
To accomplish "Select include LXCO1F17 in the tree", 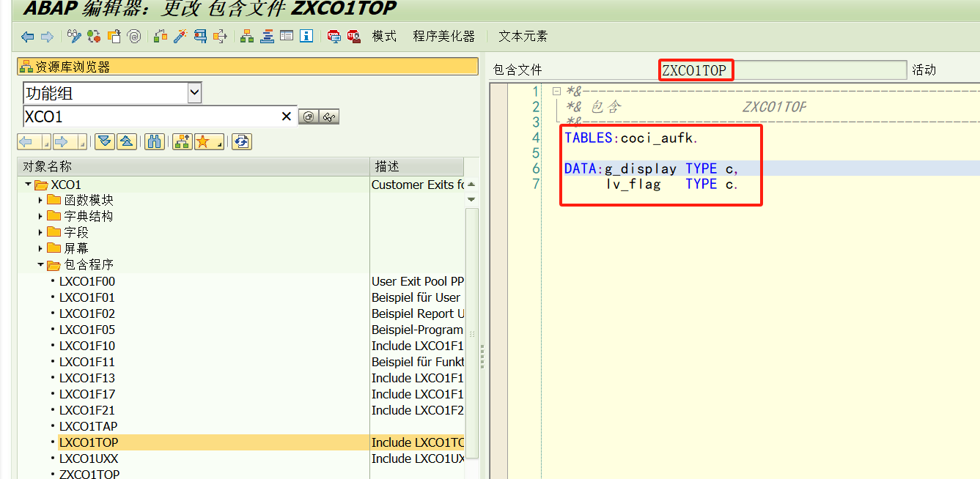I will point(87,394).
